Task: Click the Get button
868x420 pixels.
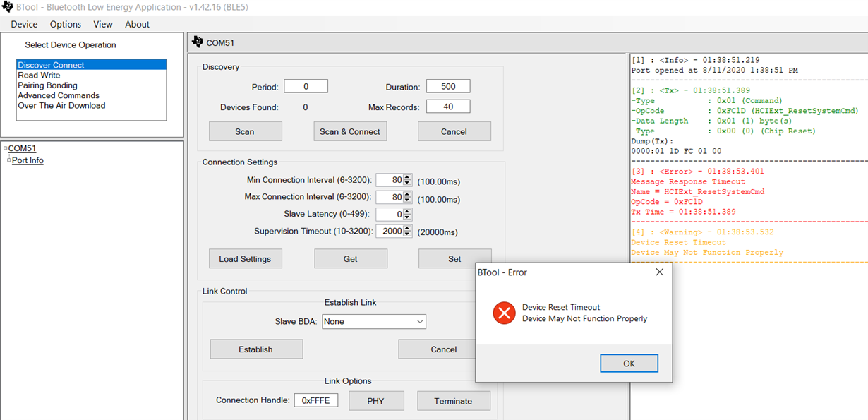Action: click(x=350, y=259)
